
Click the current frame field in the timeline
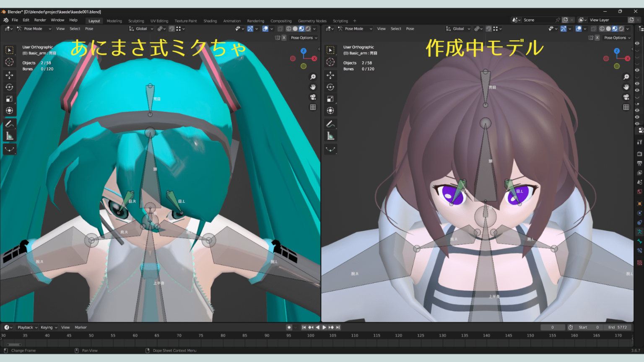coord(553,327)
